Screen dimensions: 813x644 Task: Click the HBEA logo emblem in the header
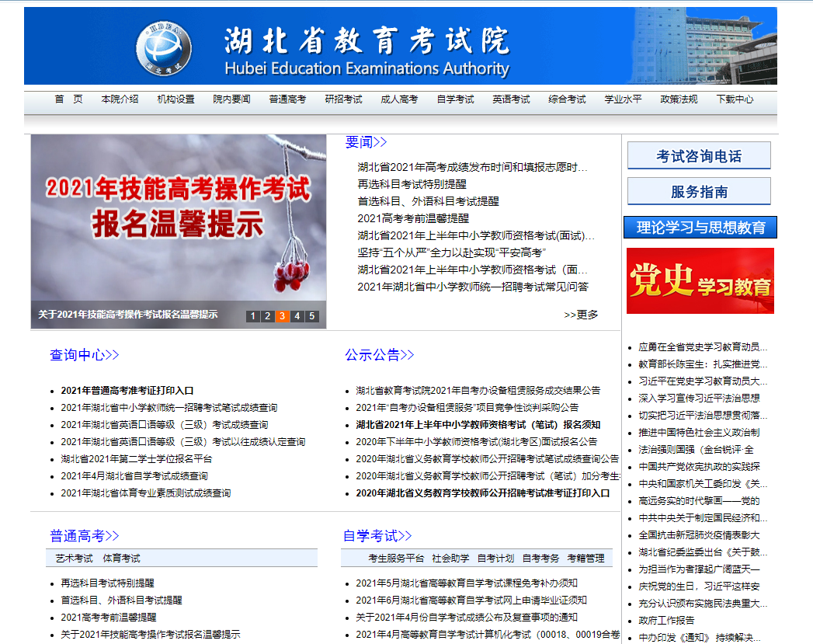tap(164, 47)
